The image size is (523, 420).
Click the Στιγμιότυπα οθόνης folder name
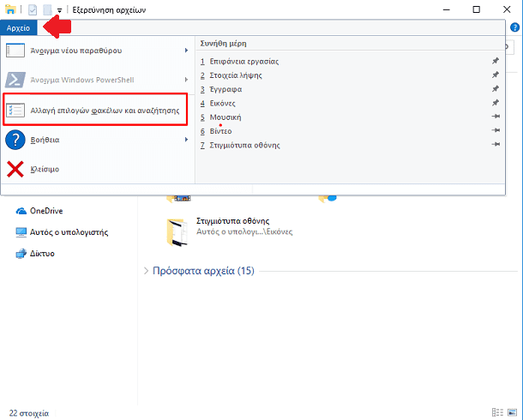click(x=233, y=221)
